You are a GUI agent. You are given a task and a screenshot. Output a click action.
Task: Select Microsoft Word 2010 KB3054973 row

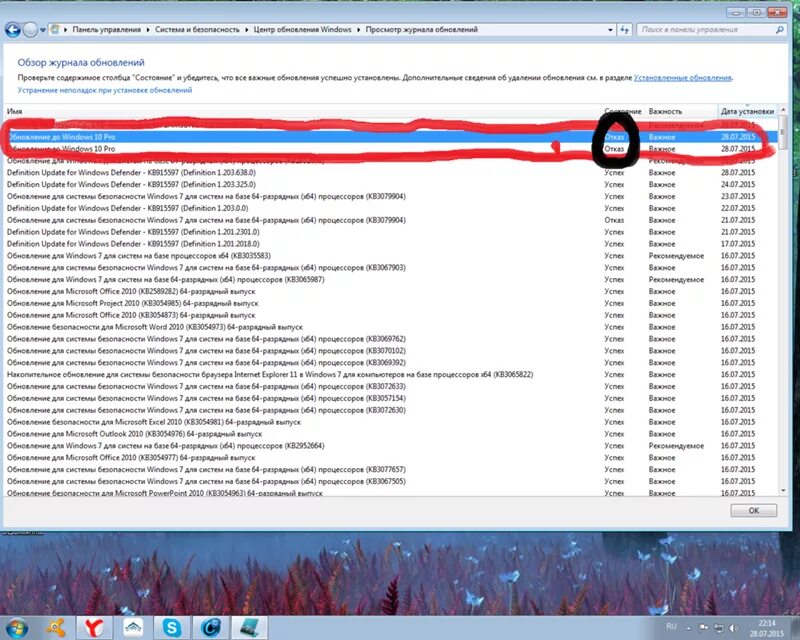click(391, 327)
